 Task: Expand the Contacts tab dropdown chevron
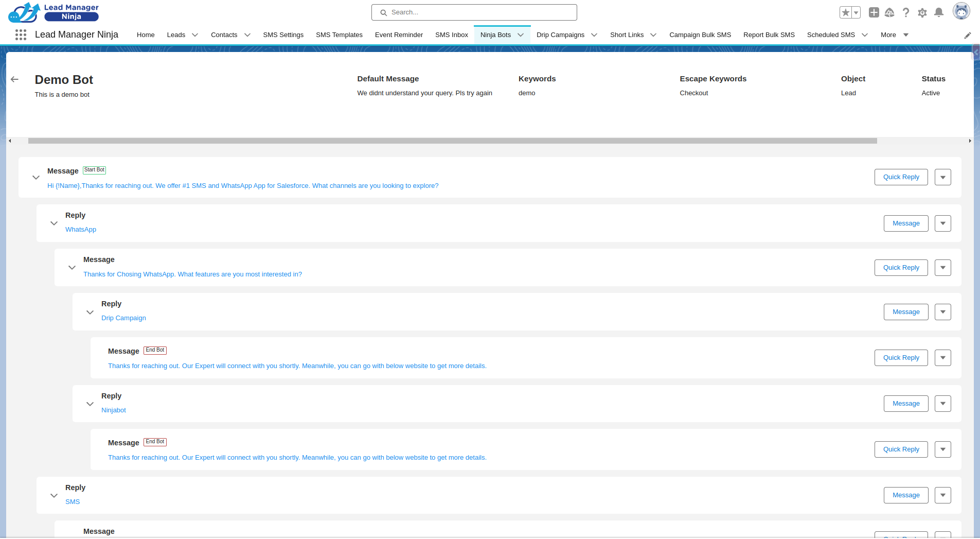click(247, 35)
